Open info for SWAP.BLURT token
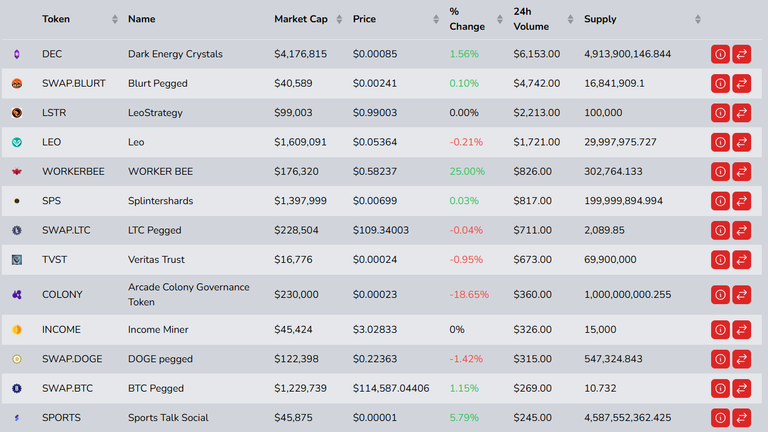 720,83
